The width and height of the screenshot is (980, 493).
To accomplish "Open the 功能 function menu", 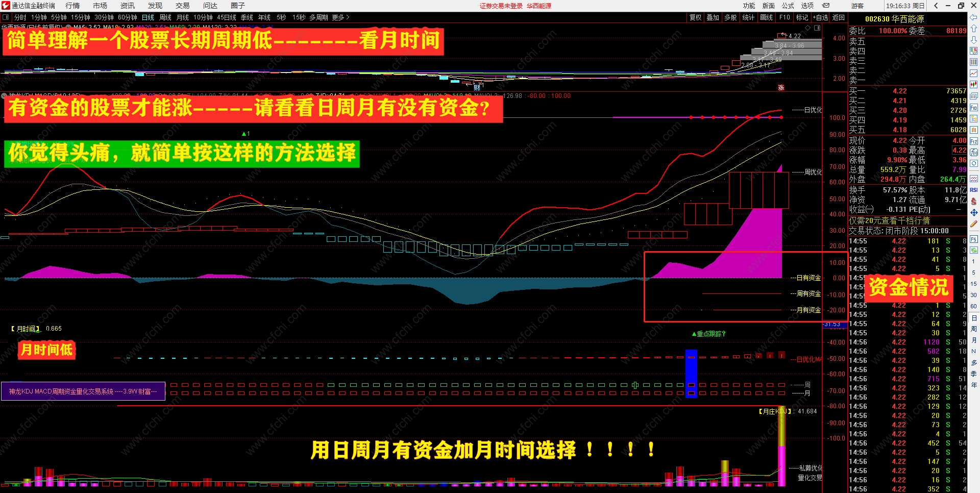I will click(x=749, y=6).
